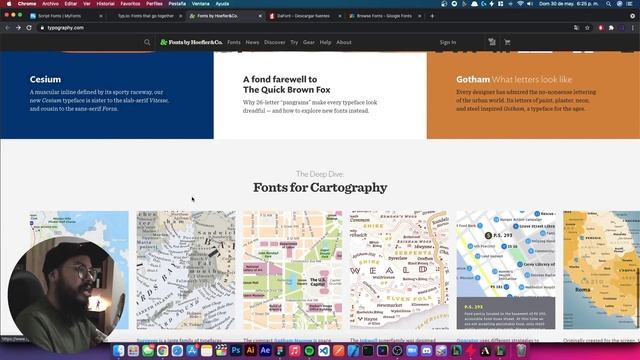
Task: Open the font library icon next to cart
Action: [x=492, y=42]
